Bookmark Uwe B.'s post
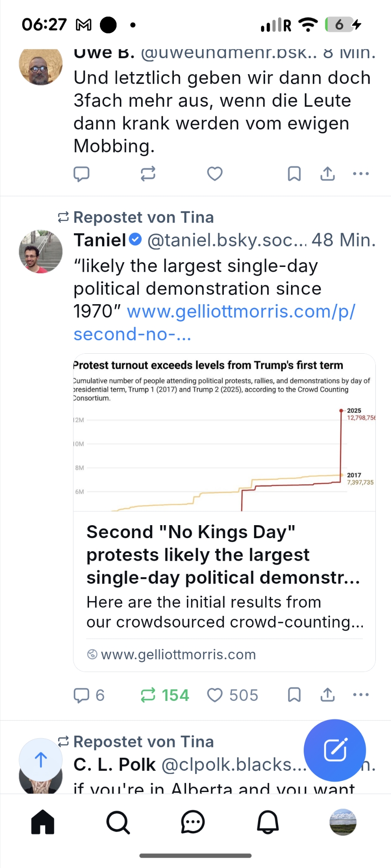 click(x=294, y=174)
